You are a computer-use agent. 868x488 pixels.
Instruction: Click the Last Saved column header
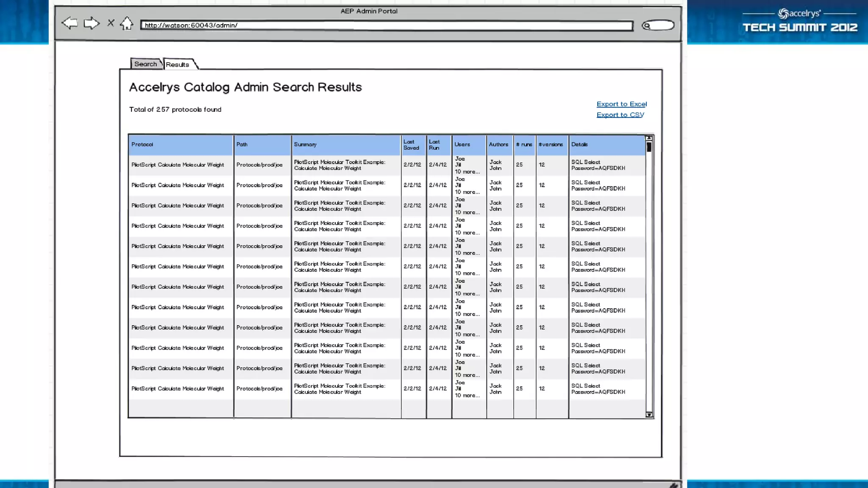pos(411,144)
